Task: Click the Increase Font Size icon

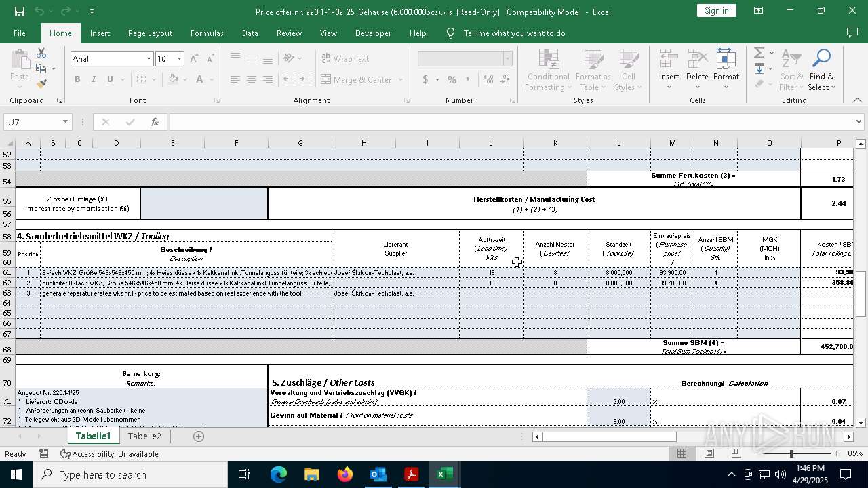Action: (x=194, y=59)
